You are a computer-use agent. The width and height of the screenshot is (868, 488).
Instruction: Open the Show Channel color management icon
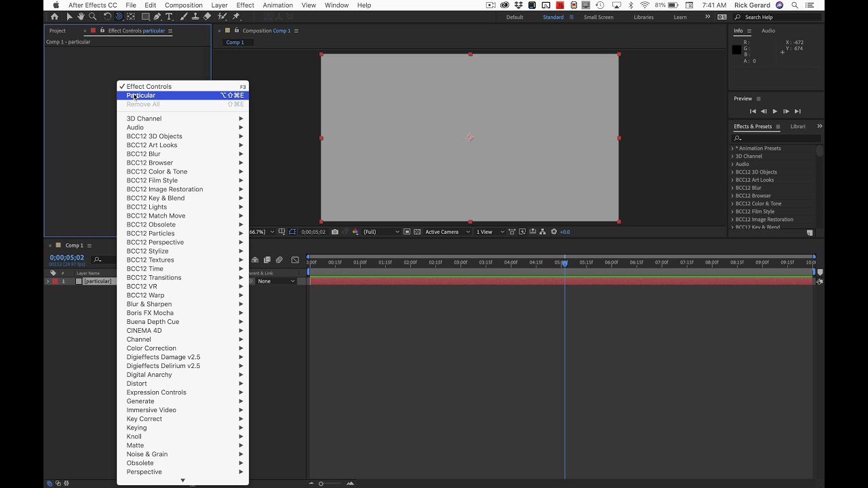355,232
